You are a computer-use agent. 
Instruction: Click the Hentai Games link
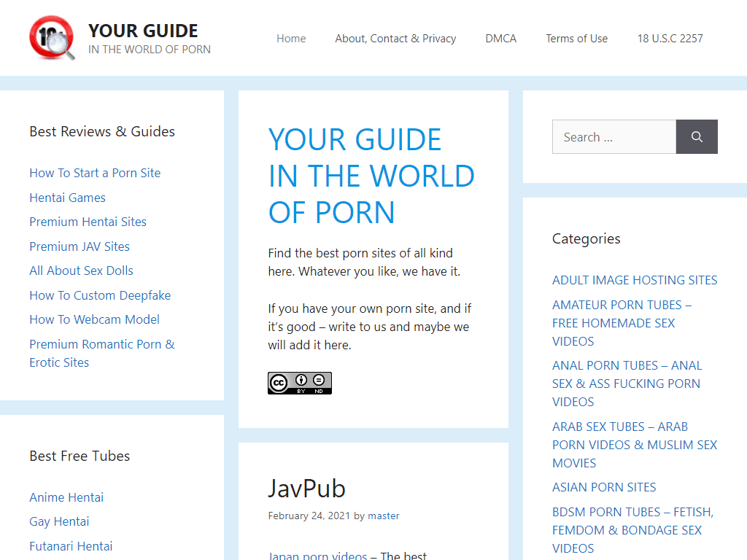coord(67,198)
